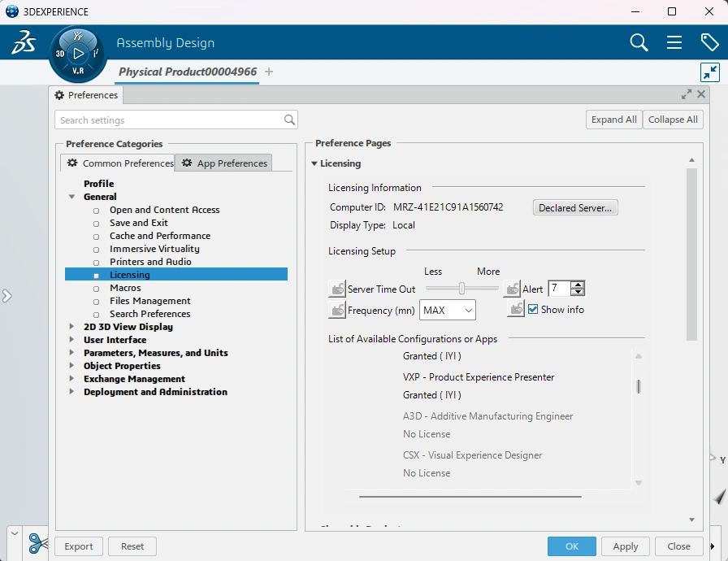Select Profile in category tree

click(98, 184)
